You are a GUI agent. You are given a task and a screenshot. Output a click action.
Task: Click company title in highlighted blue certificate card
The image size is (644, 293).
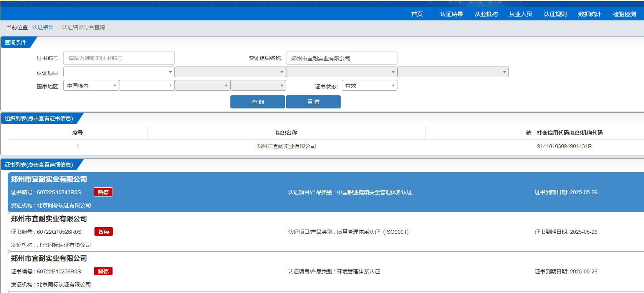49,179
